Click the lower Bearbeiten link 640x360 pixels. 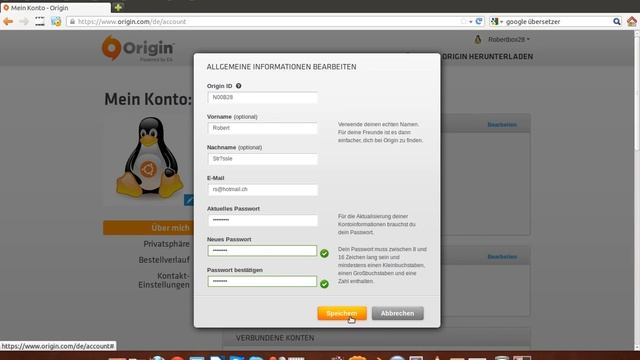502,257
